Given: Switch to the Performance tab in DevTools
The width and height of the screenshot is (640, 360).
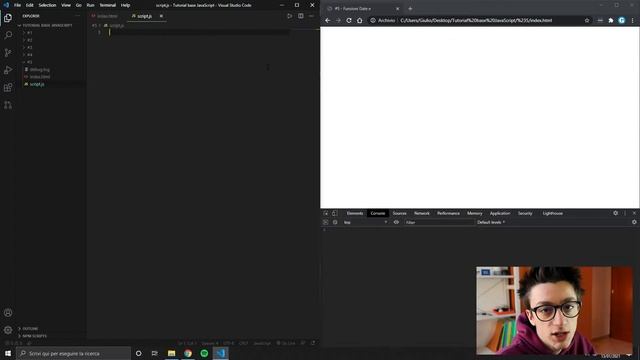Looking at the screenshot, I should tap(448, 213).
